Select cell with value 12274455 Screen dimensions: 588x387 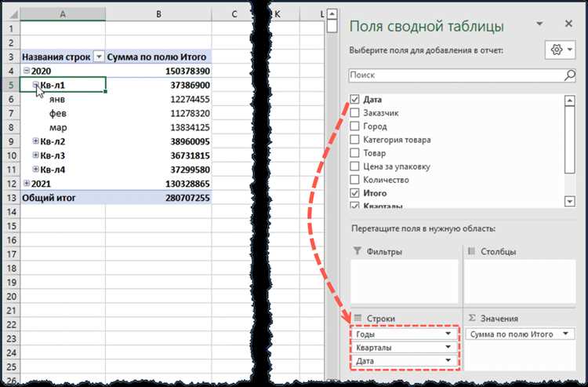click(x=158, y=99)
